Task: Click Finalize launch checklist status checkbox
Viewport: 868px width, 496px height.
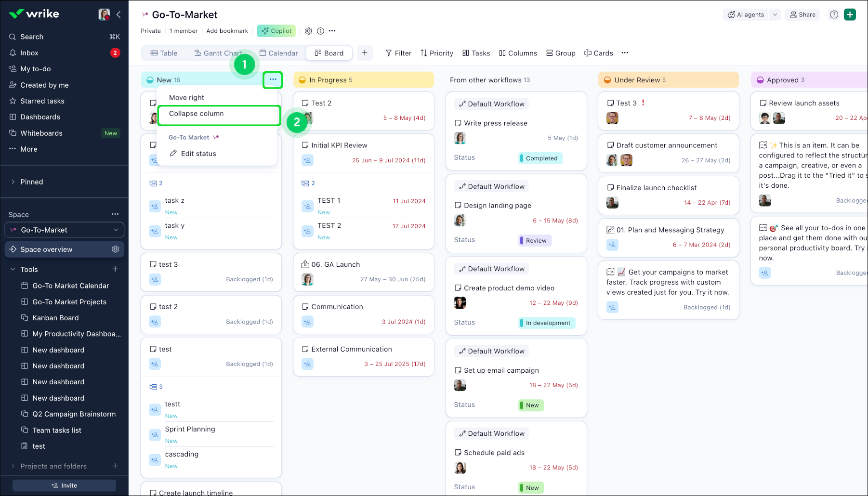Action: click(610, 187)
